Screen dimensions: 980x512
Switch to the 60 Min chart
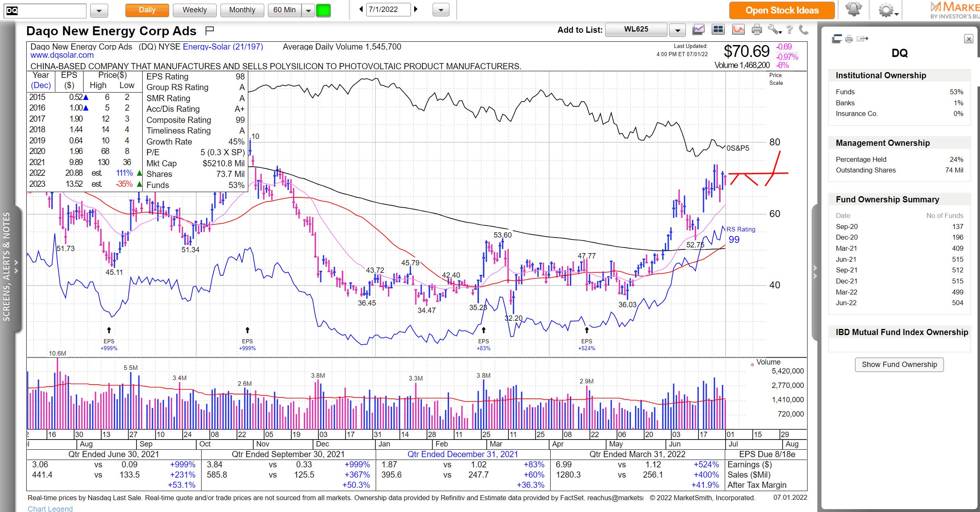click(x=285, y=10)
